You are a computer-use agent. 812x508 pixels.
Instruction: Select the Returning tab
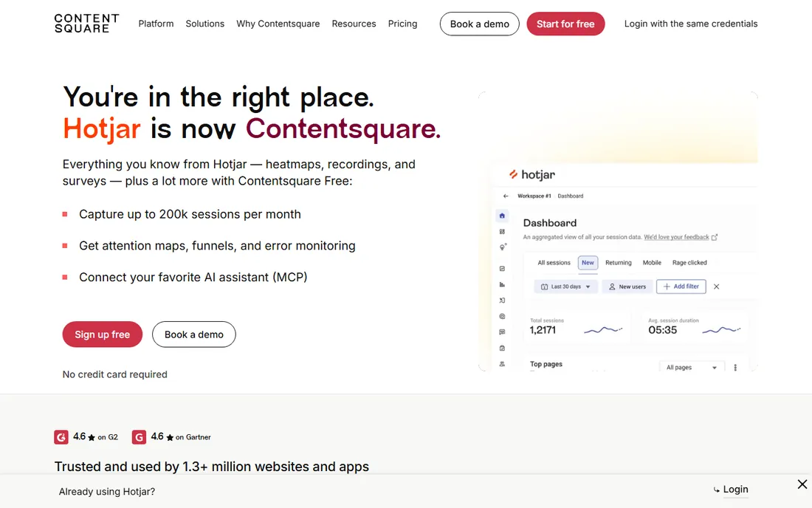click(619, 263)
